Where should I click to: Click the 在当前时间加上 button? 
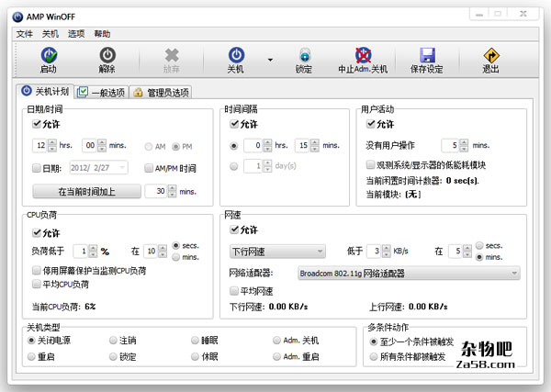(87, 192)
